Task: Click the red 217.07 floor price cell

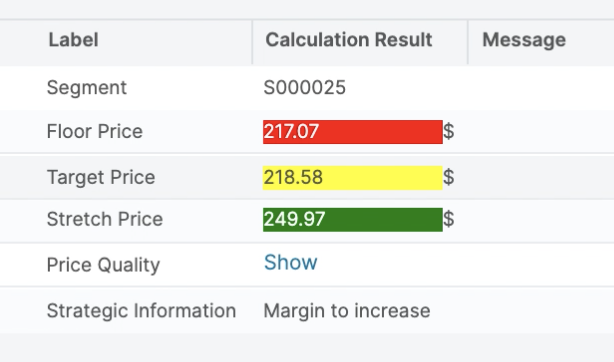Action: (353, 132)
